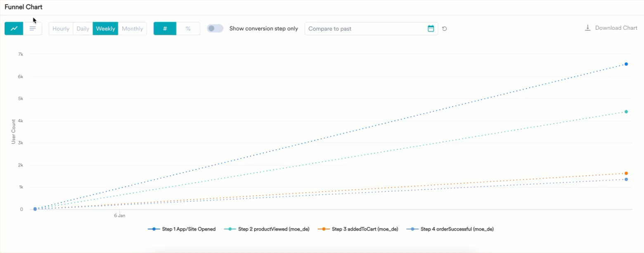The width and height of the screenshot is (644, 253).
Task: Select the % percentage view button
Action: pos(188,29)
